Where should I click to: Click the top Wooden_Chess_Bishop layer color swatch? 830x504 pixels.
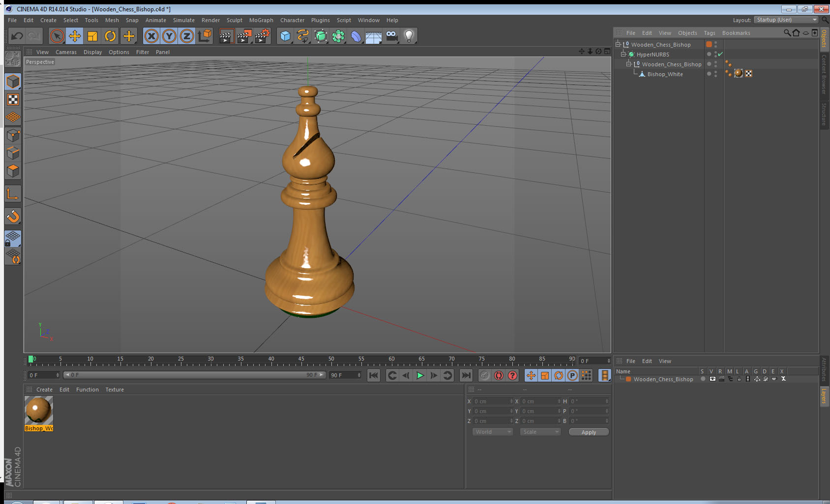click(x=709, y=44)
